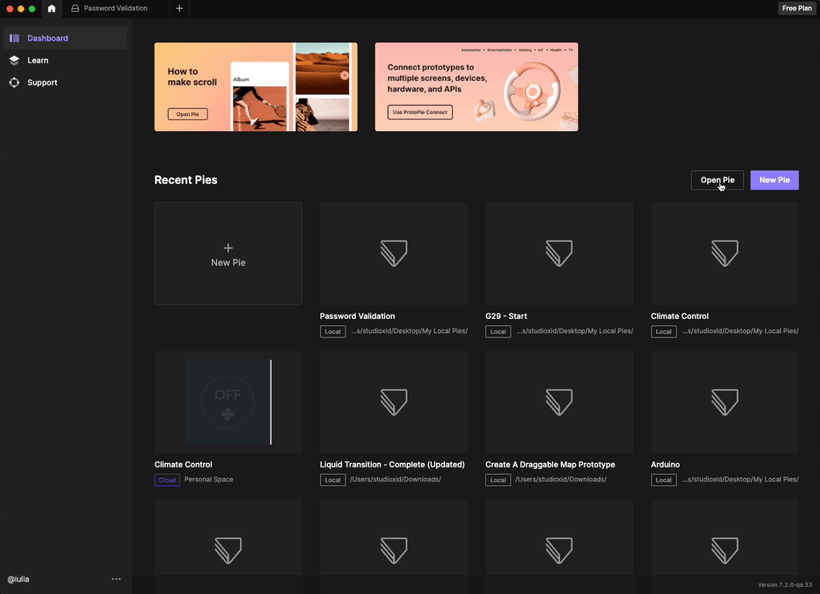Click Open Pie on scroll banner
Screen dimensions: 820x594
pos(188,114)
